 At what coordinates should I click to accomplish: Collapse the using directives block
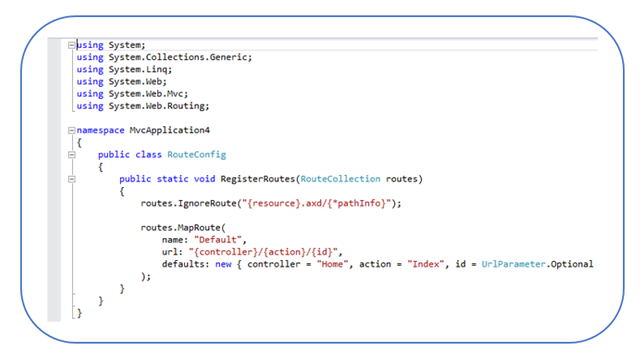71,45
